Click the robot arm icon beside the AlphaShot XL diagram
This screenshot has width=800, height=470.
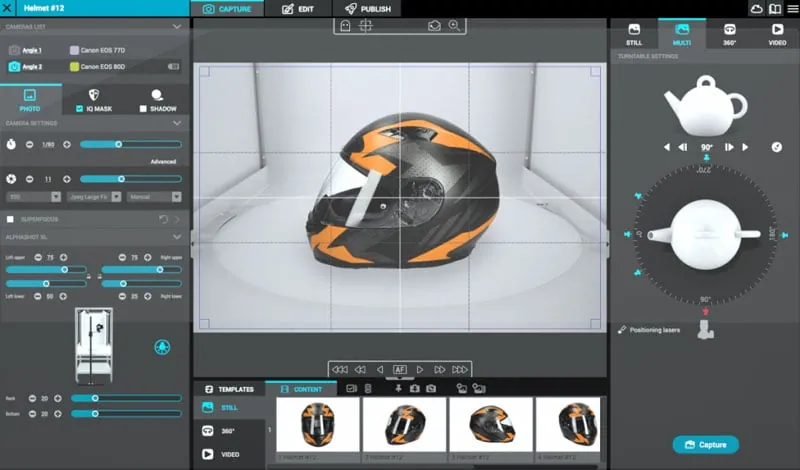pos(162,347)
